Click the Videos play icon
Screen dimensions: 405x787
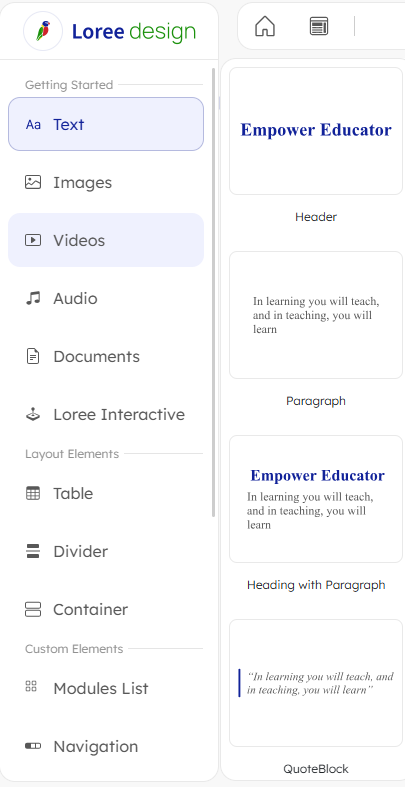33,240
